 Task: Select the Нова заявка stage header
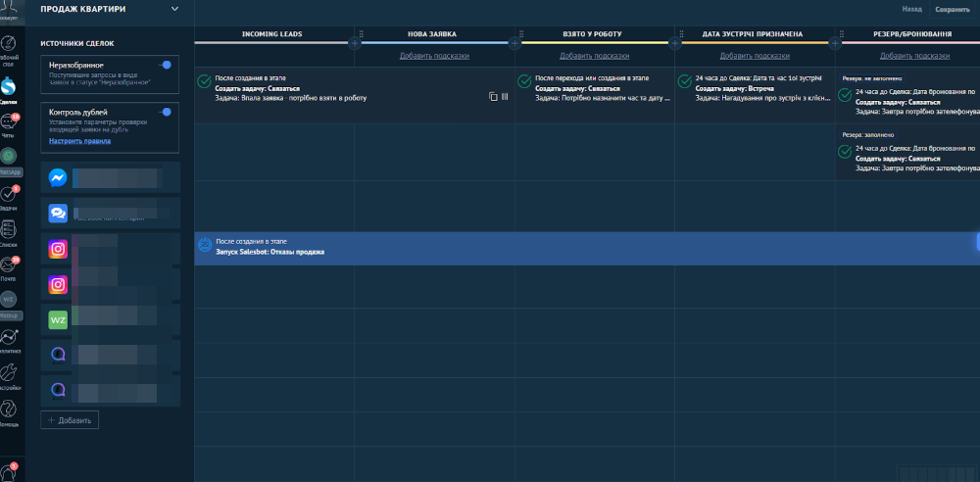[x=434, y=34]
